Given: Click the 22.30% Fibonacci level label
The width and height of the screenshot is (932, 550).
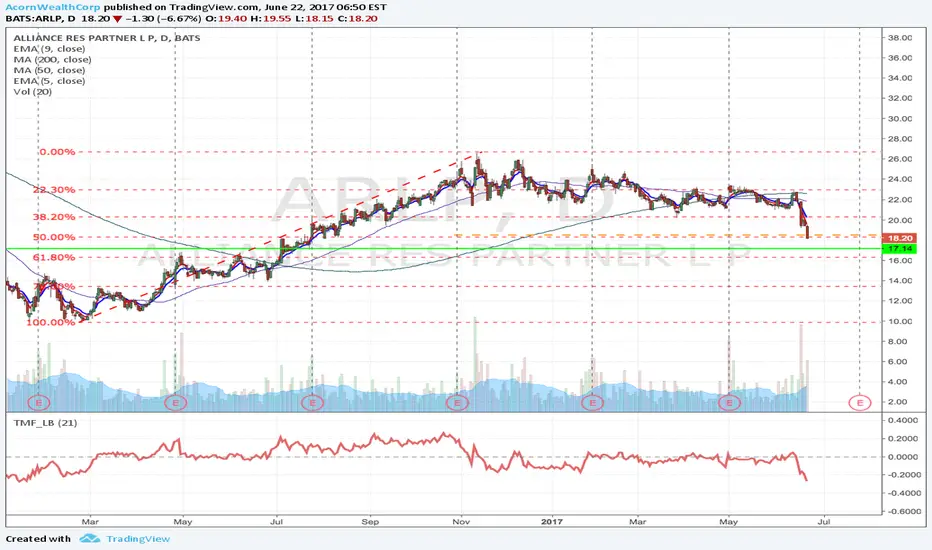Looking at the screenshot, I should coord(54,190).
